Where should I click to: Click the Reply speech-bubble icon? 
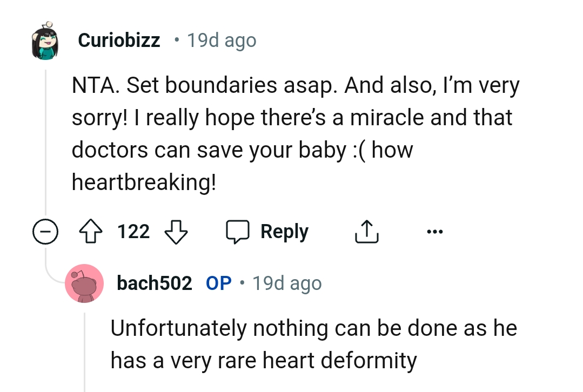[239, 231]
